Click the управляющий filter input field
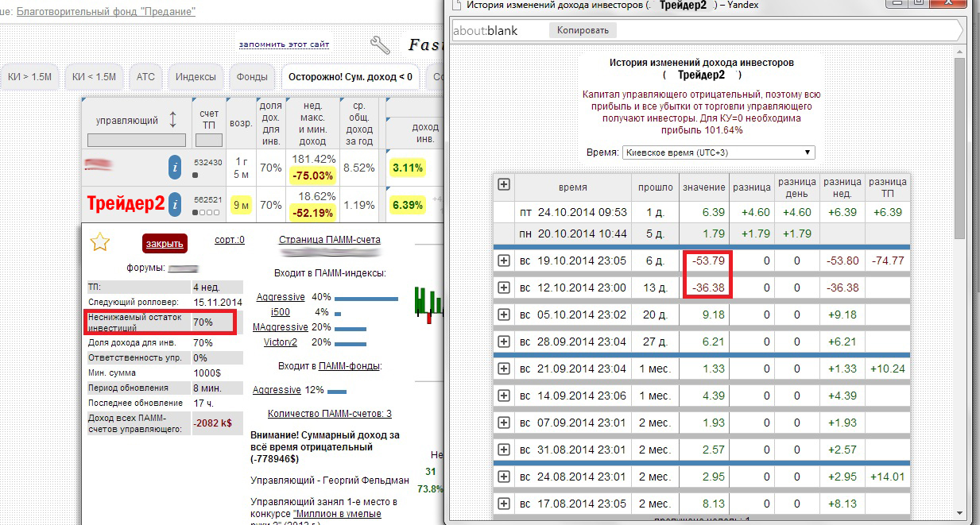The width and height of the screenshot is (980, 525). tap(136, 141)
